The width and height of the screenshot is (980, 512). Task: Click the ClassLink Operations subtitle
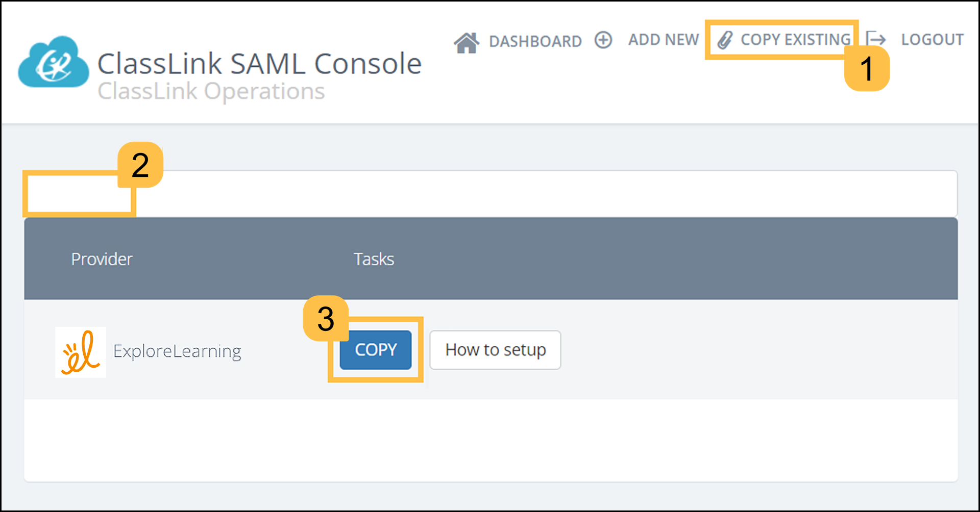211,91
